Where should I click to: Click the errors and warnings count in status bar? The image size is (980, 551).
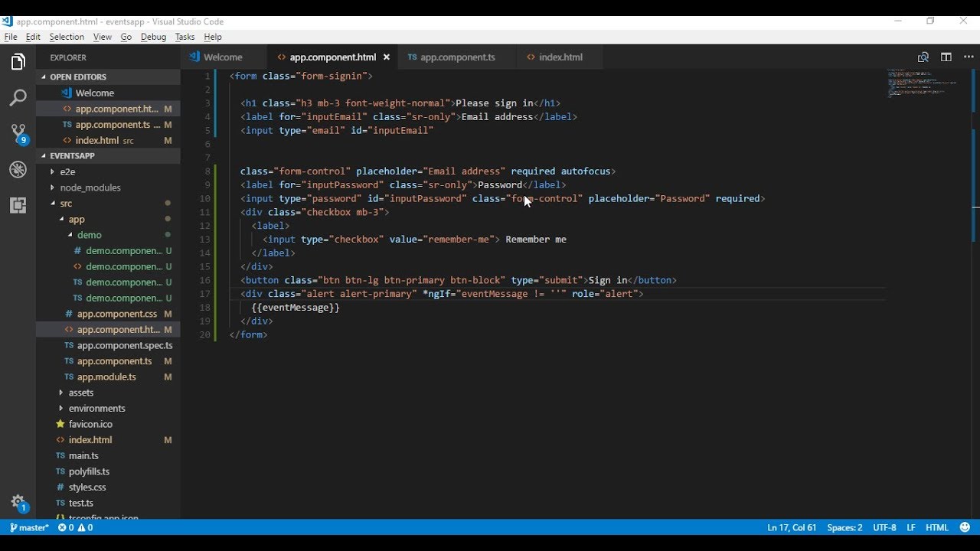click(75, 527)
